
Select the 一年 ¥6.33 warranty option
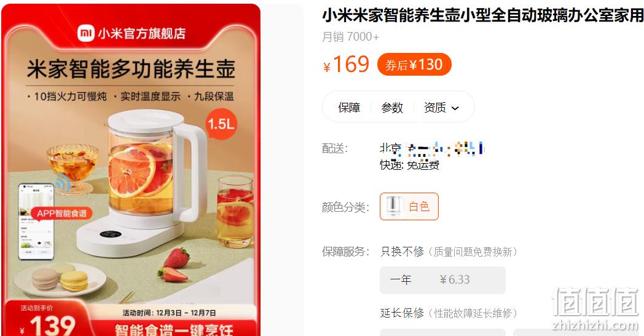[x=442, y=280]
